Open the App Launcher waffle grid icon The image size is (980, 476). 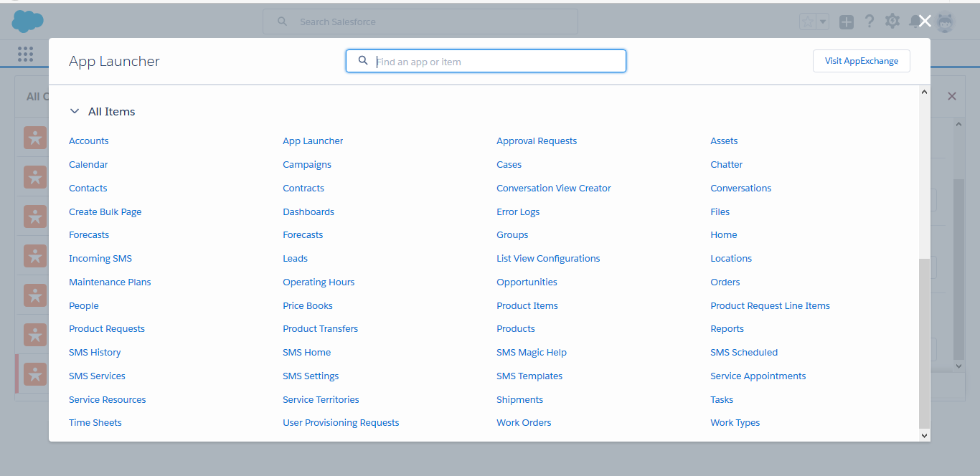pyautogui.click(x=26, y=54)
